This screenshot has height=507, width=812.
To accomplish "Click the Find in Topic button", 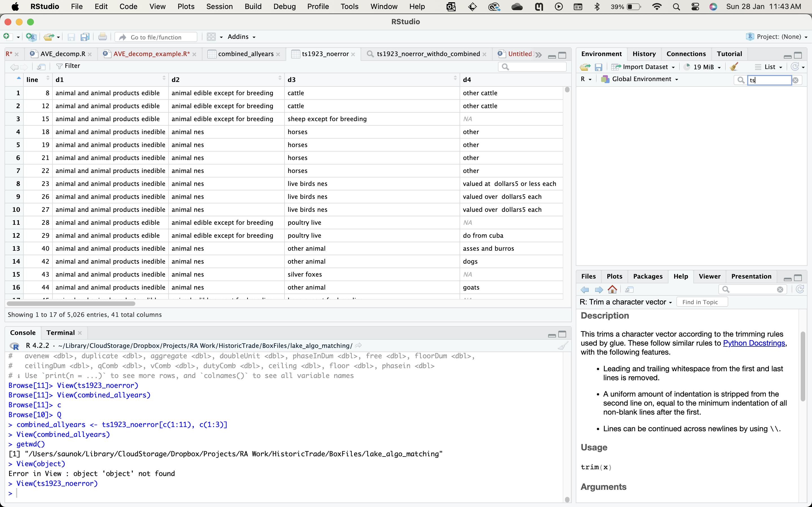I will (x=701, y=302).
